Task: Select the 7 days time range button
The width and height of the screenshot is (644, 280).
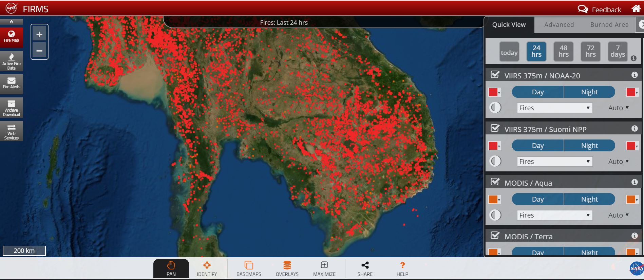Action: [x=618, y=51]
